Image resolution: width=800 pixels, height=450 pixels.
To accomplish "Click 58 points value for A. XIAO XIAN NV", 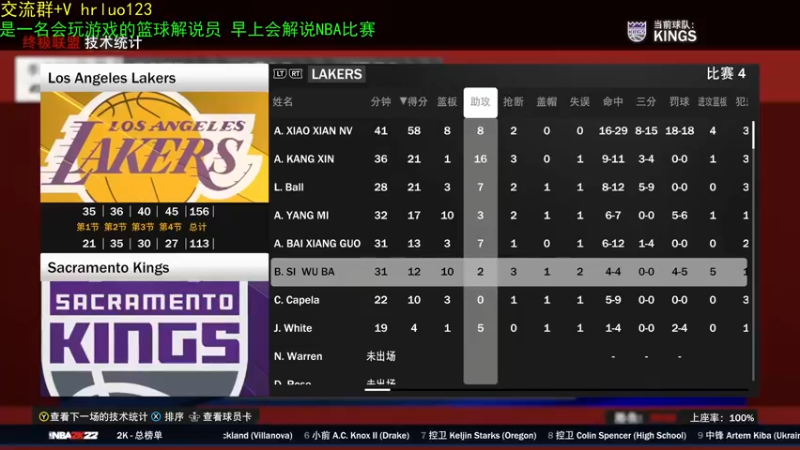I will pyautogui.click(x=414, y=131).
